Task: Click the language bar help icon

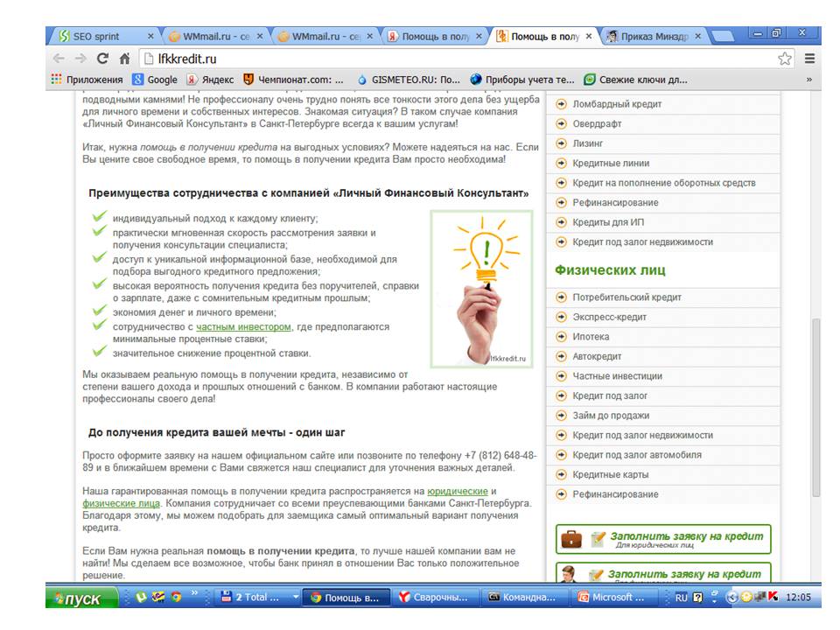Action: (697, 598)
